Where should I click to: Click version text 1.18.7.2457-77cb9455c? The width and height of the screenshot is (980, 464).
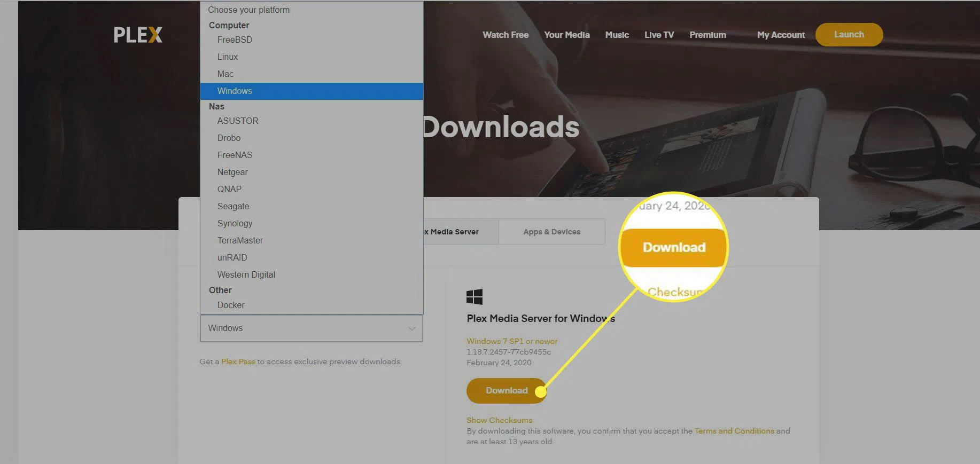pyautogui.click(x=509, y=352)
